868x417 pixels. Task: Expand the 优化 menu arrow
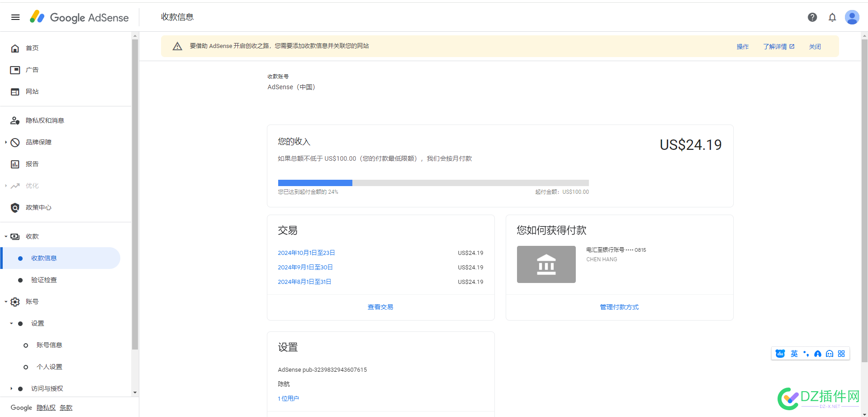(6, 186)
